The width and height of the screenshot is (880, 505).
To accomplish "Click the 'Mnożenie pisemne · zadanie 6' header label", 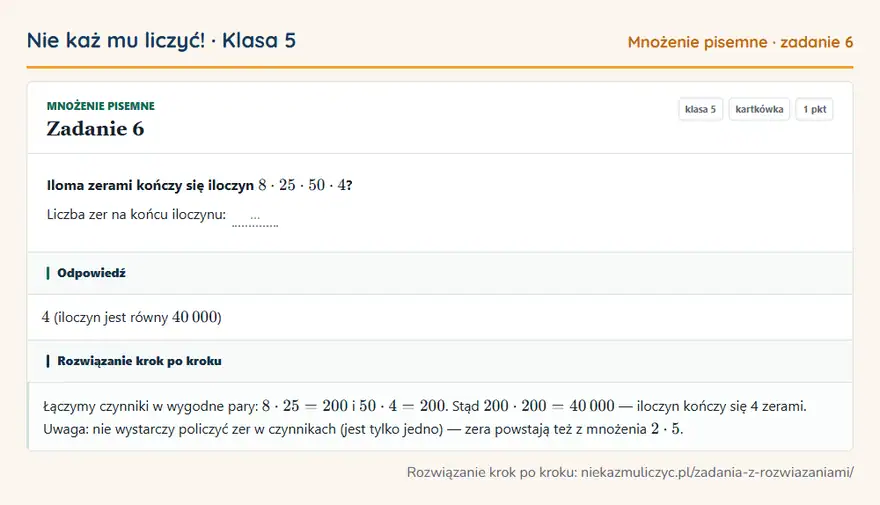I will tap(740, 42).
